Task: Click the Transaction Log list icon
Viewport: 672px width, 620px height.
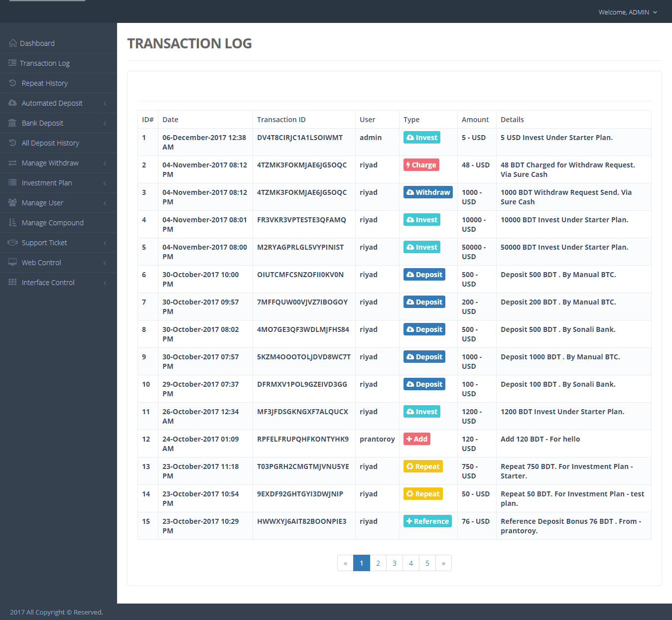Action: point(12,63)
